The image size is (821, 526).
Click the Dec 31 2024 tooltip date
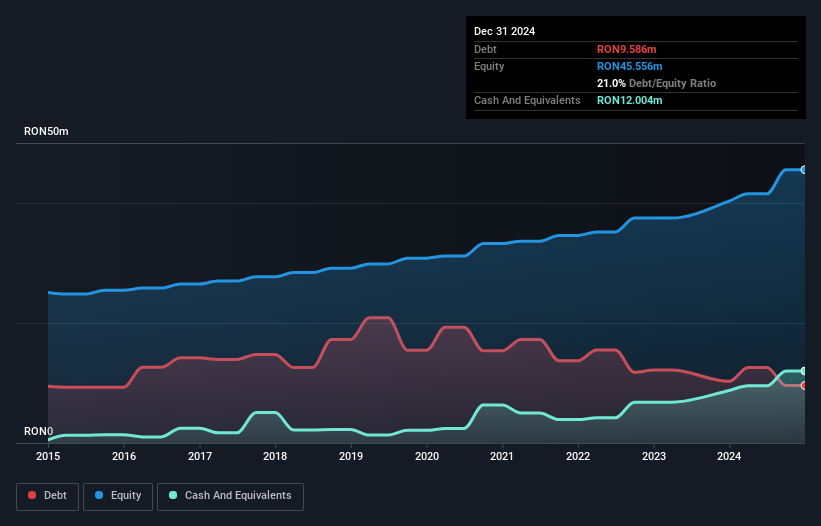[x=505, y=31]
